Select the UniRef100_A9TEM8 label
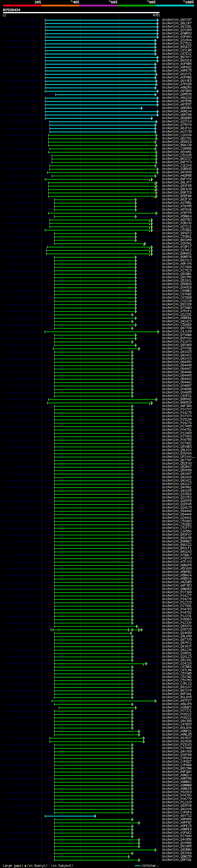This screenshot has height=868, width=197. [x=177, y=101]
